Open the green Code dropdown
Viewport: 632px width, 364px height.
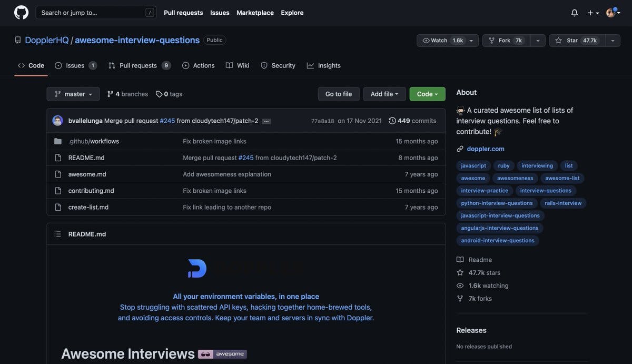point(427,94)
